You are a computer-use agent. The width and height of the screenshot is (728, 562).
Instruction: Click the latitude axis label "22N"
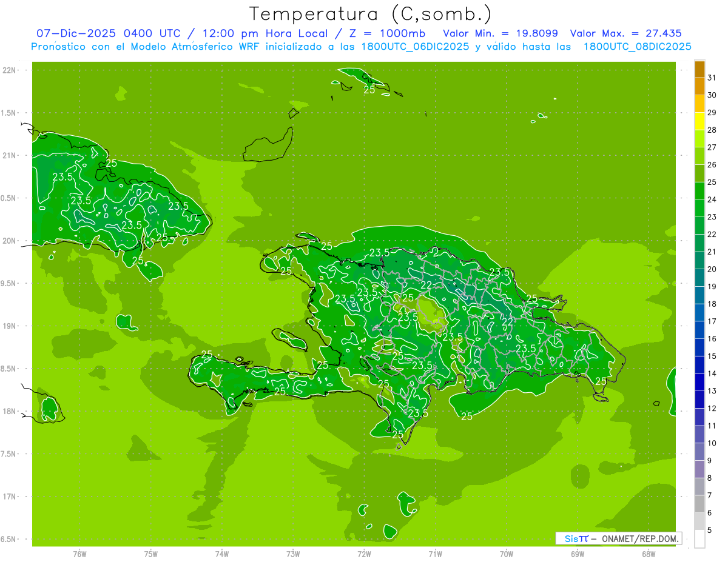[x=10, y=70]
